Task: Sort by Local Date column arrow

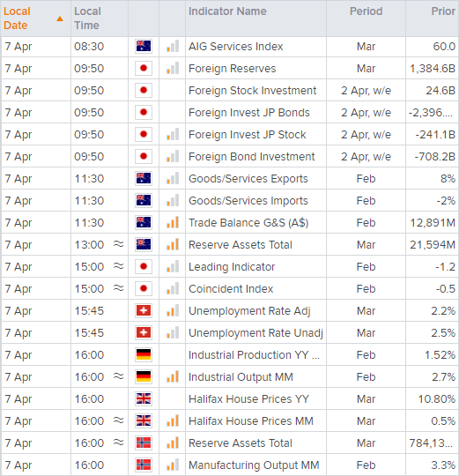Action: tap(60, 19)
